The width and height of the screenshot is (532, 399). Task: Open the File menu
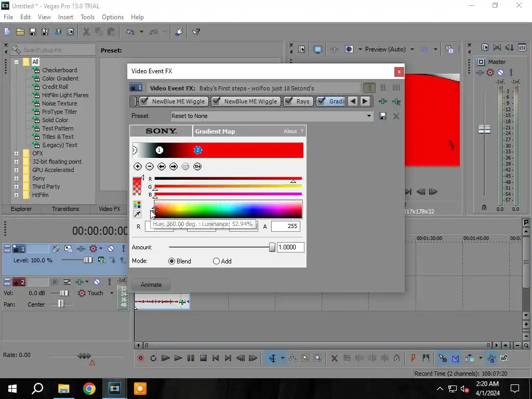(8, 17)
